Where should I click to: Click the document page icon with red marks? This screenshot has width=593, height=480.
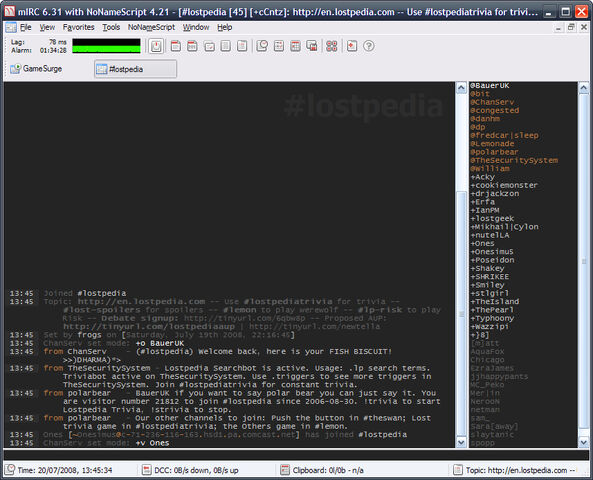pyautogui.click(x=242, y=46)
